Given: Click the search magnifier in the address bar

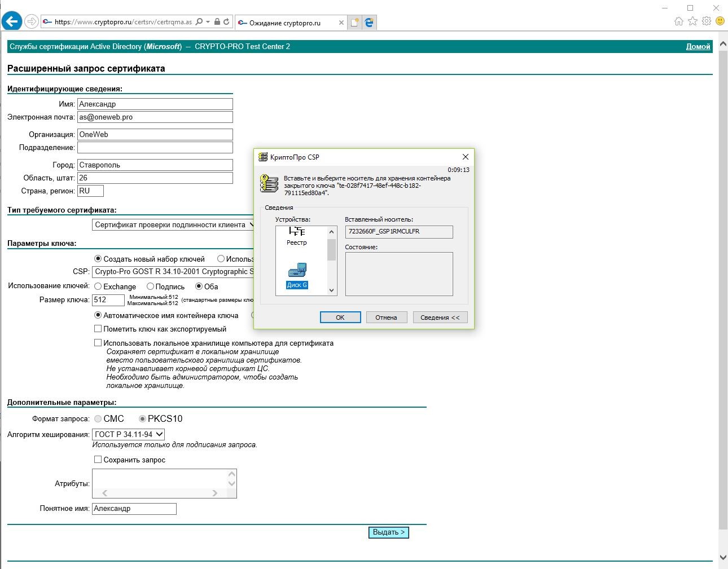Looking at the screenshot, I should click(199, 22).
